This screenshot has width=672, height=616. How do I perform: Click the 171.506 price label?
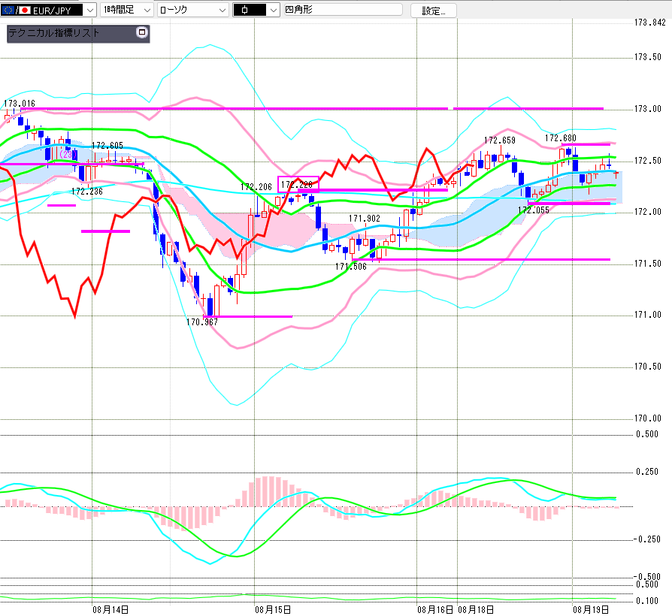coord(351,267)
